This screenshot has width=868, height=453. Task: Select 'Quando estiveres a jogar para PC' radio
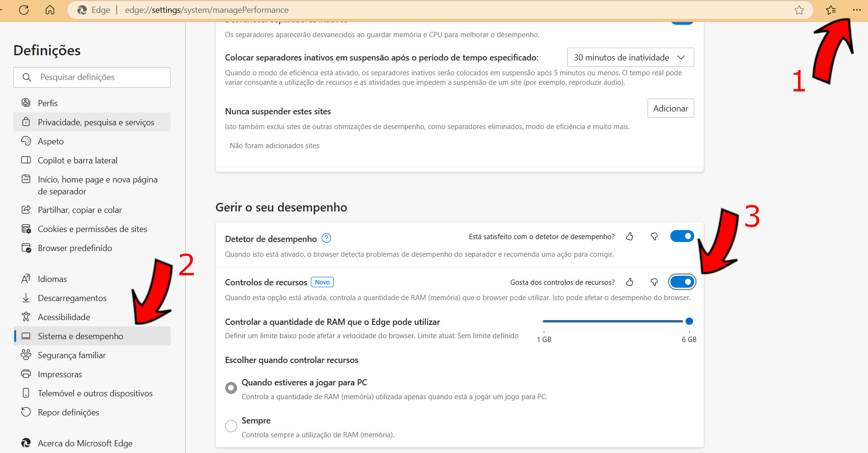point(231,388)
